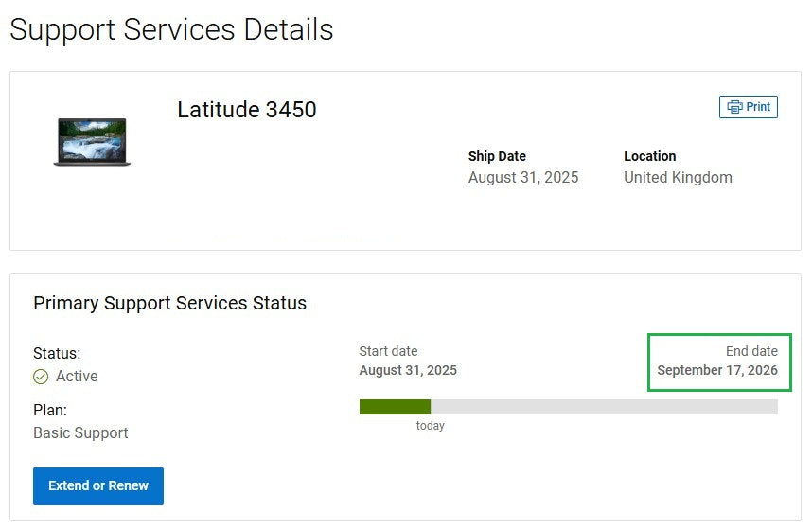Click the 'today' marker label

[x=430, y=426]
